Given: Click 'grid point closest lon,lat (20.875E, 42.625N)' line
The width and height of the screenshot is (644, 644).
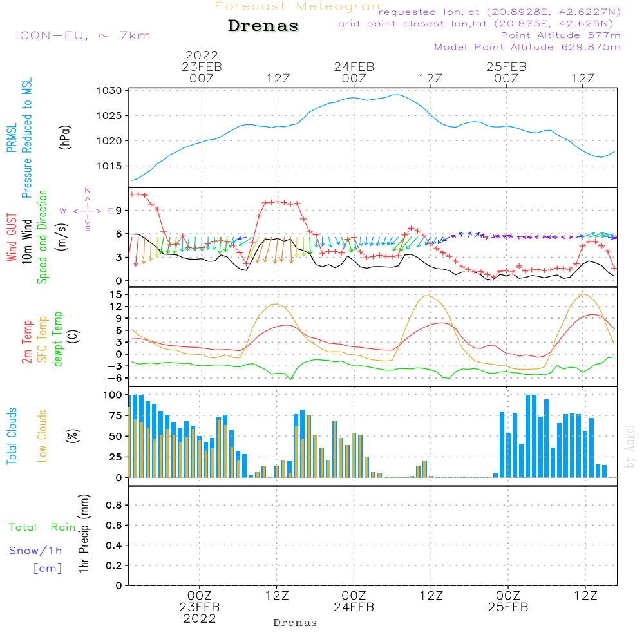Looking at the screenshot, I should click(x=476, y=24).
